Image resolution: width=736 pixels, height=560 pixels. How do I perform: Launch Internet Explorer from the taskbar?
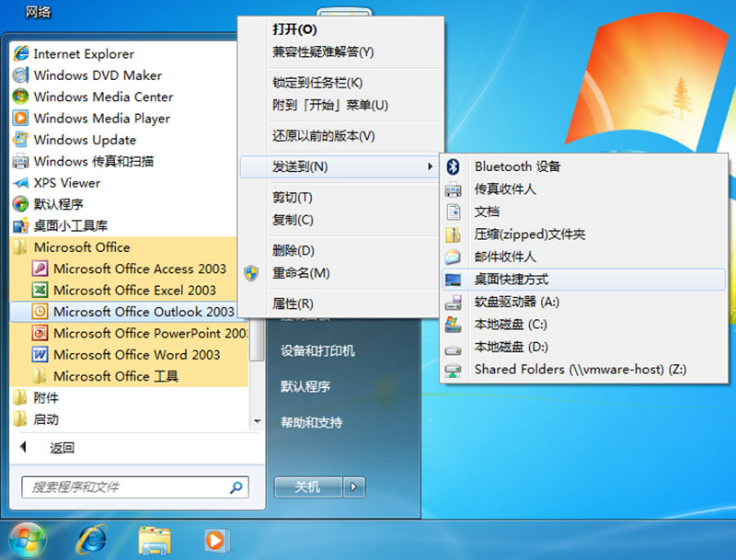tap(91, 540)
